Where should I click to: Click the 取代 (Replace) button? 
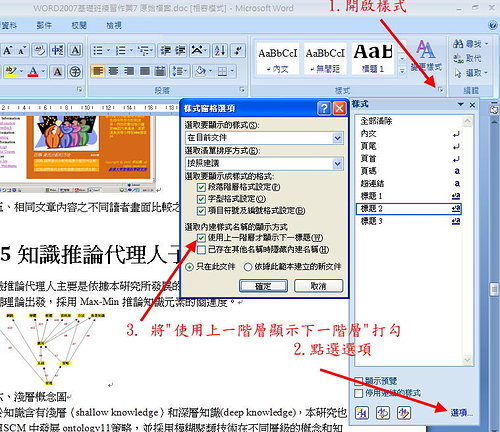pyautogui.click(x=467, y=58)
